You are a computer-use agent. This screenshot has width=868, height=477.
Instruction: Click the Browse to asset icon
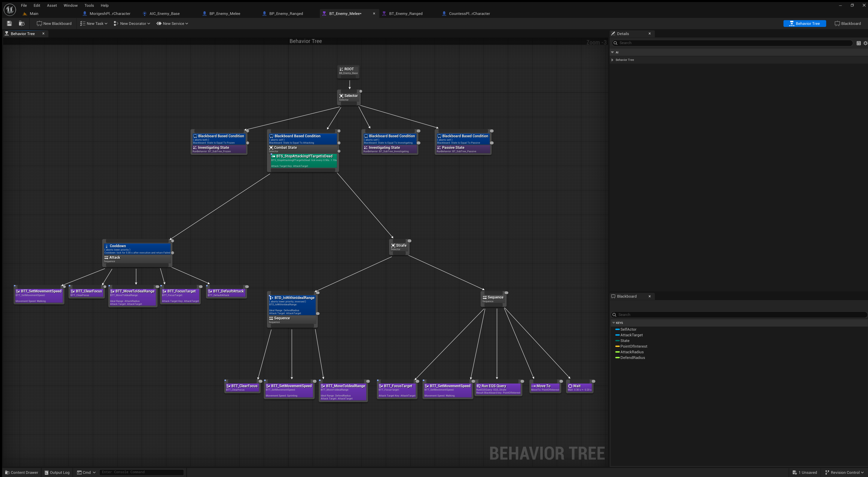pos(21,23)
